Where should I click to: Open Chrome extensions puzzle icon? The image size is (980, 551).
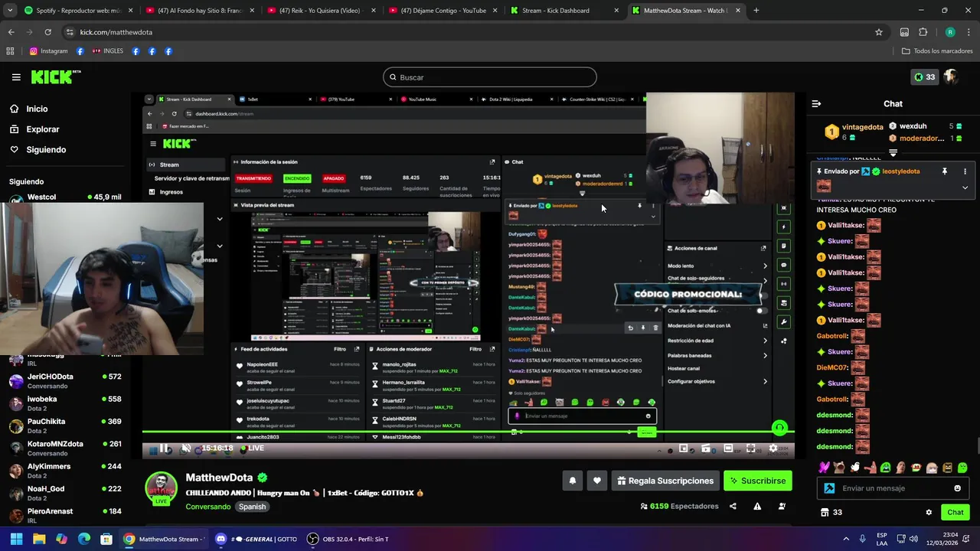923,32
